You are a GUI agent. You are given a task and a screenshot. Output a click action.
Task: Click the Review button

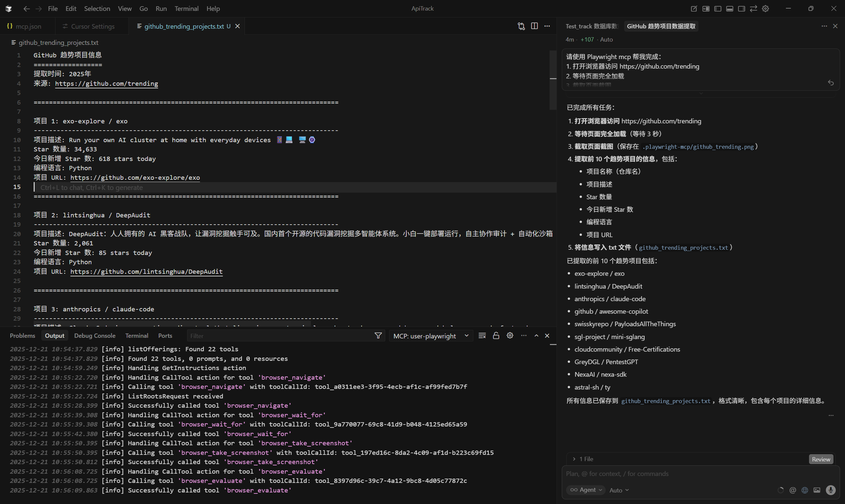click(x=821, y=459)
